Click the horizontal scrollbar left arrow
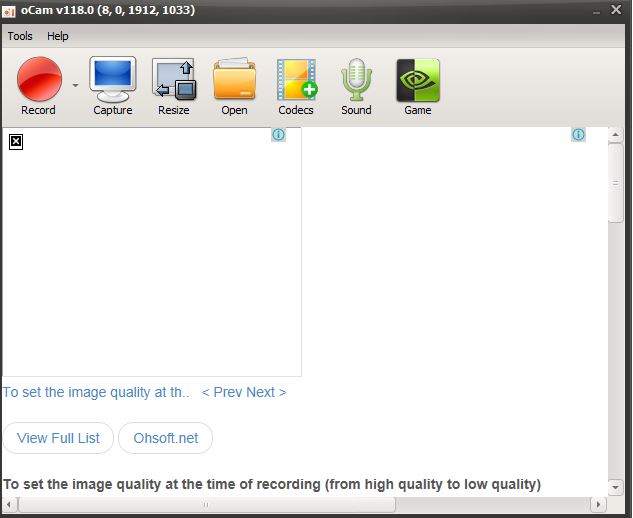Viewport: 633px width, 518px height. click(9, 504)
